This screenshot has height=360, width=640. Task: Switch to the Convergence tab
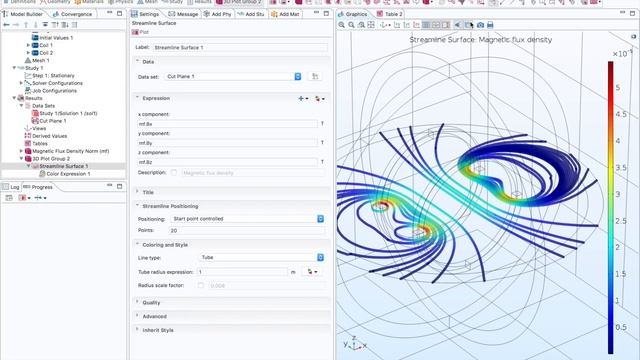pyautogui.click(x=73, y=14)
